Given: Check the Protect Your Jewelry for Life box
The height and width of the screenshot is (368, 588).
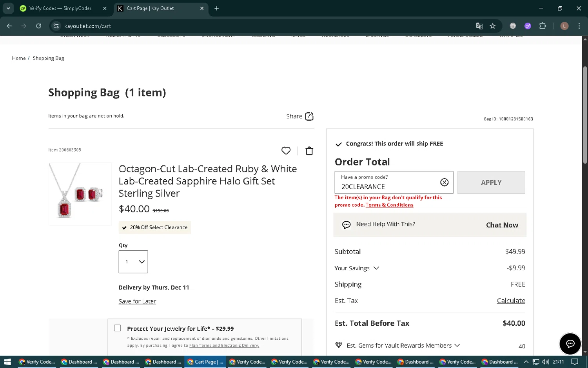Looking at the screenshot, I should 117,328.
